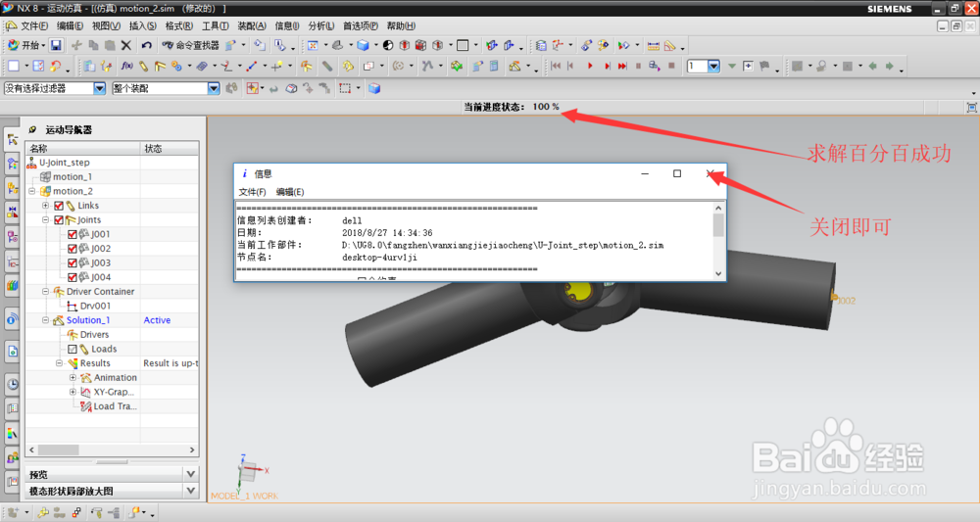
Task: Maximize the 信息 information window
Action: (x=677, y=173)
